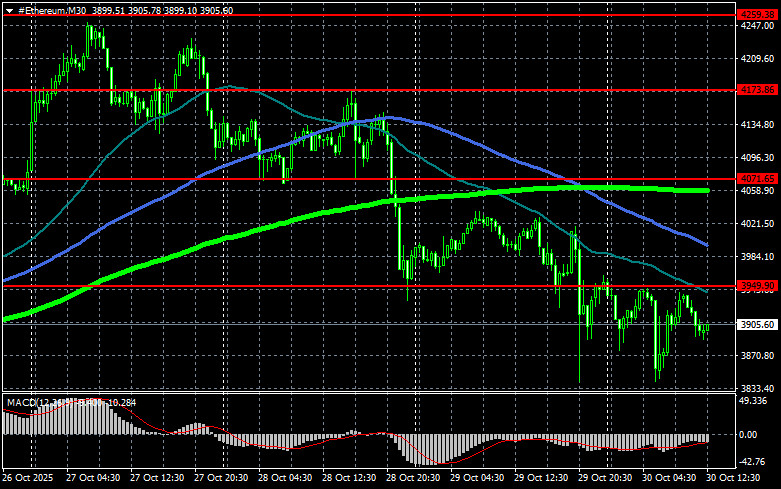The width and height of the screenshot is (781, 489).
Task: Click the current price label 3905.60
Action: [x=758, y=324]
